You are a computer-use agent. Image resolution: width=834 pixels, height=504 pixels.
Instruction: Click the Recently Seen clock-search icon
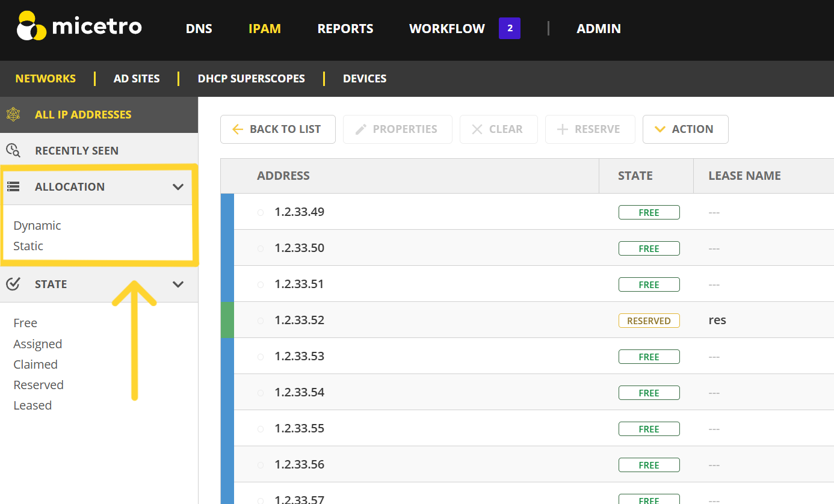(x=13, y=150)
